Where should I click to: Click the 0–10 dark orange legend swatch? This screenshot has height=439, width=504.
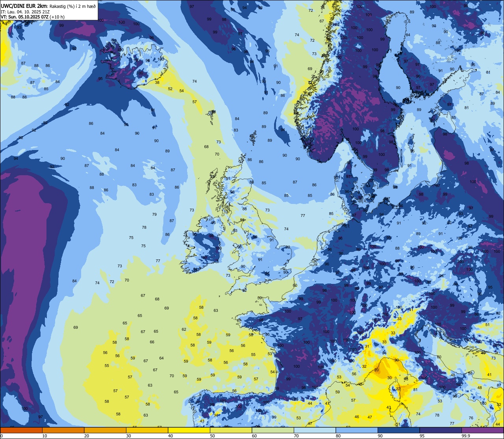click(x=22, y=430)
